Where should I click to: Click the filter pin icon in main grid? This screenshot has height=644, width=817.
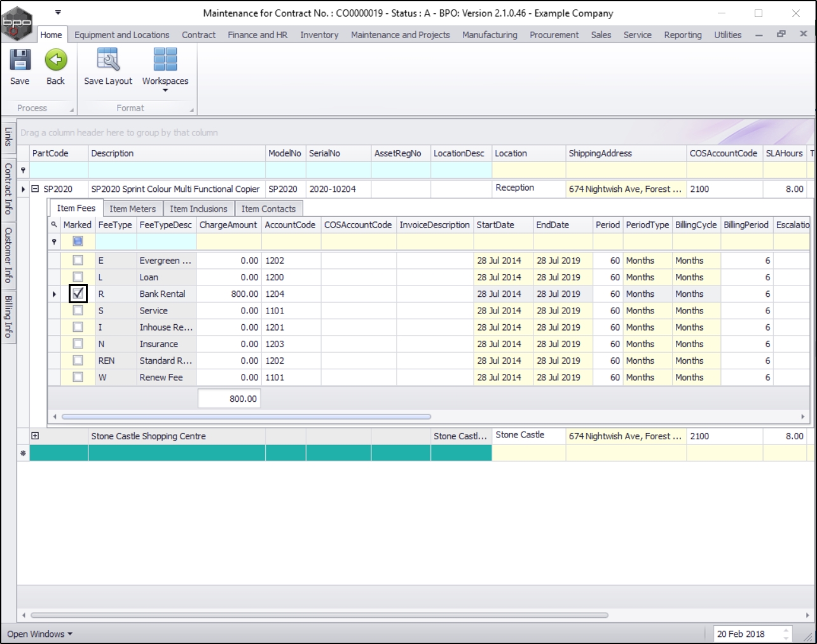[x=24, y=170]
